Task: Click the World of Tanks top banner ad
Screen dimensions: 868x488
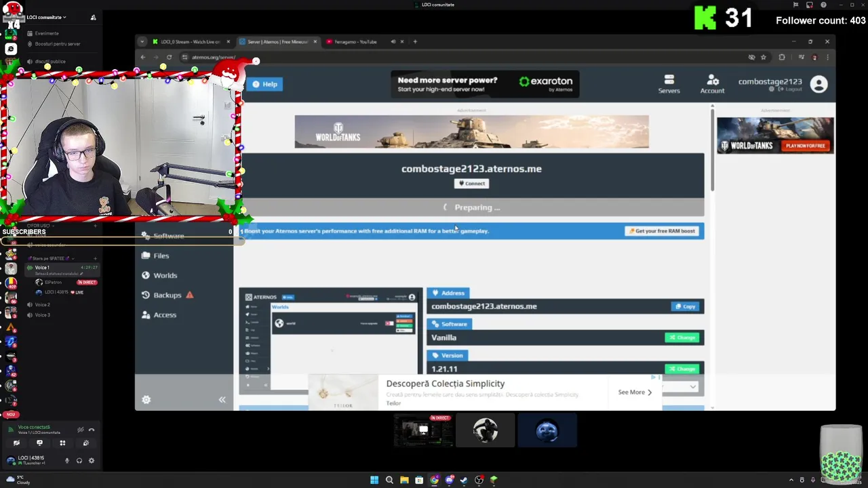Action: click(471, 131)
